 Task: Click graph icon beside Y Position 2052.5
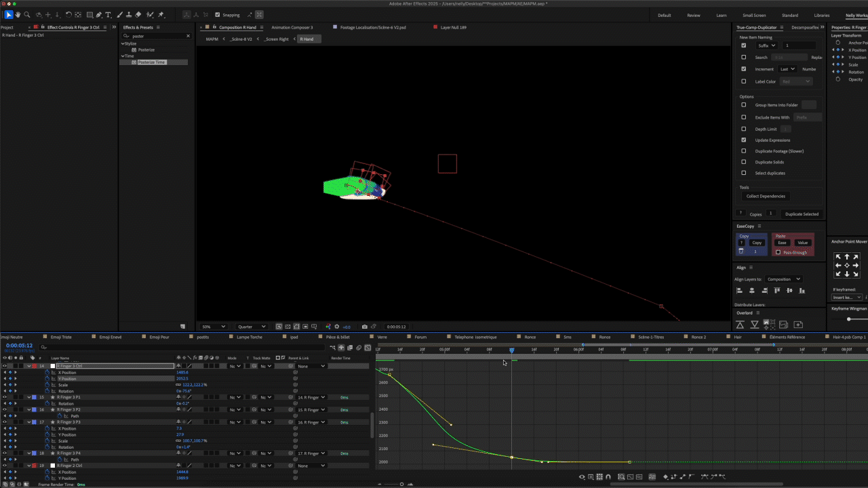click(x=54, y=378)
